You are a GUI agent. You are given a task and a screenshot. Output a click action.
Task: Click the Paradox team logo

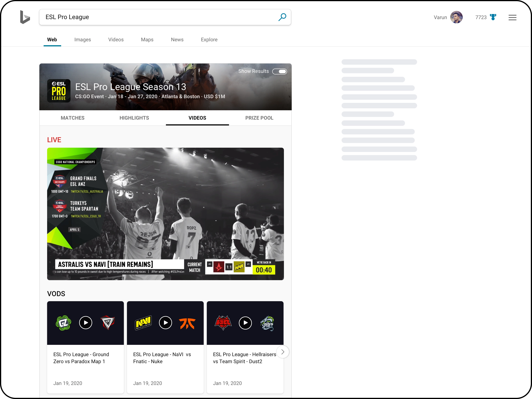click(107, 323)
